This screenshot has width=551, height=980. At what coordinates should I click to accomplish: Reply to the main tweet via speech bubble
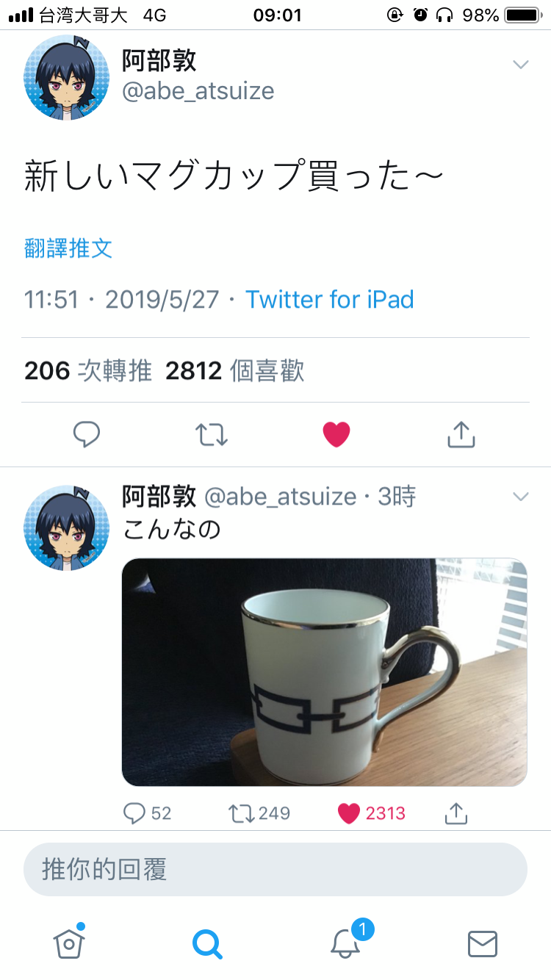coord(87,435)
